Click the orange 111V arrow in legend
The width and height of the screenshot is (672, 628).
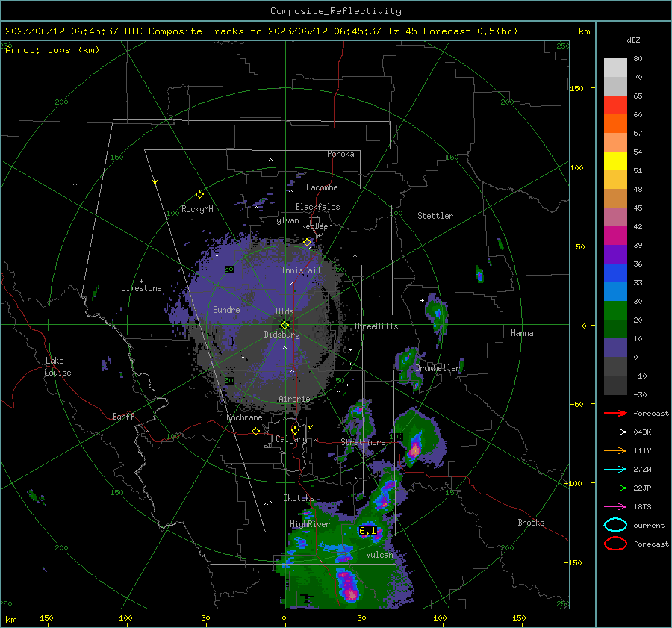pyautogui.click(x=615, y=450)
